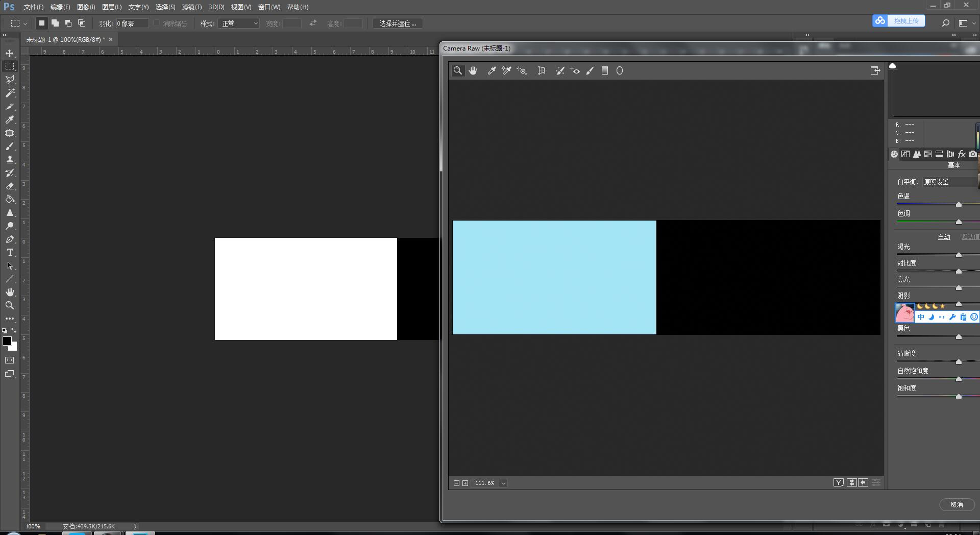Image resolution: width=980 pixels, height=535 pixels.
Task: Open the Camera Raw zoom level dropdown
Action: [503, 483]
